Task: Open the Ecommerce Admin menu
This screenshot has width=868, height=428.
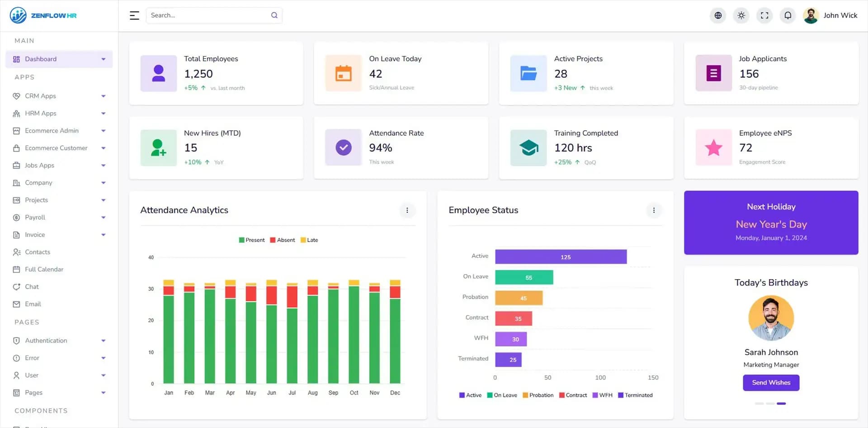Action: [59, 131]
